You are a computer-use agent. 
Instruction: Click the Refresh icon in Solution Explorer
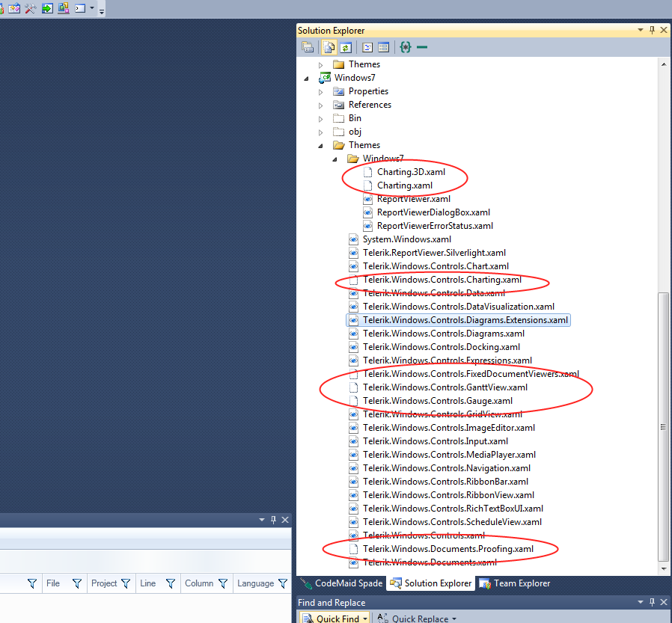coord(346,47)
